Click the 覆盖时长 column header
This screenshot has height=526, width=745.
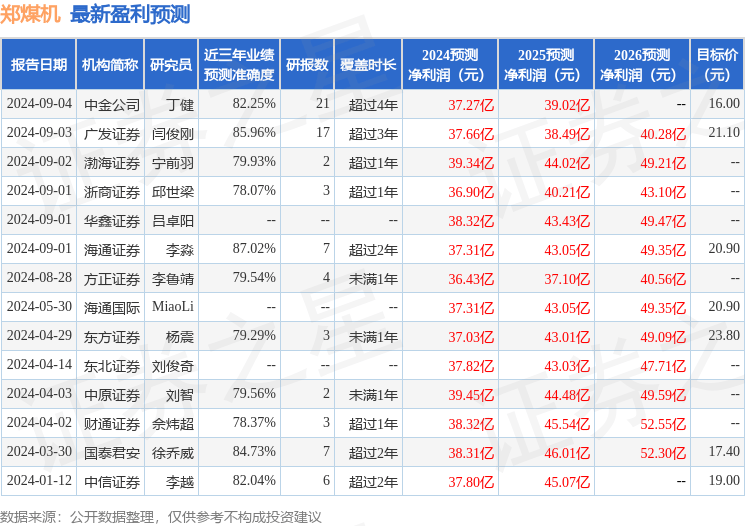click(x=368, y=65)
